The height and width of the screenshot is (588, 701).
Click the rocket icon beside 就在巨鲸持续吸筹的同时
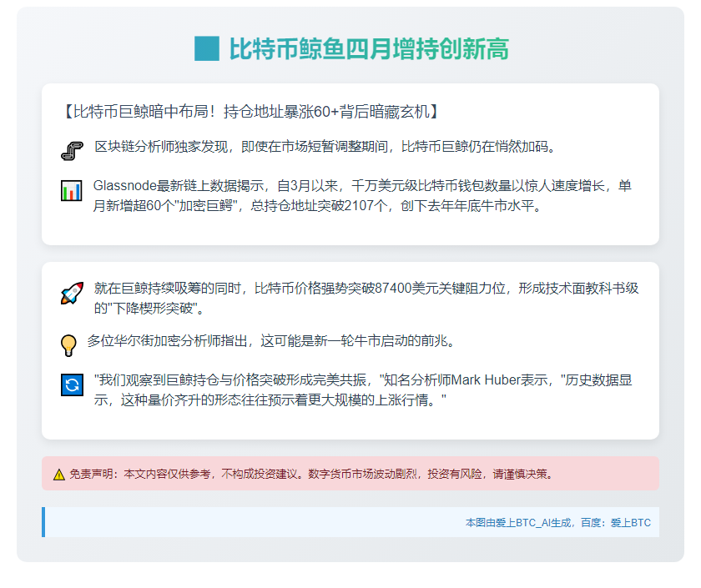tap(72, 293)
